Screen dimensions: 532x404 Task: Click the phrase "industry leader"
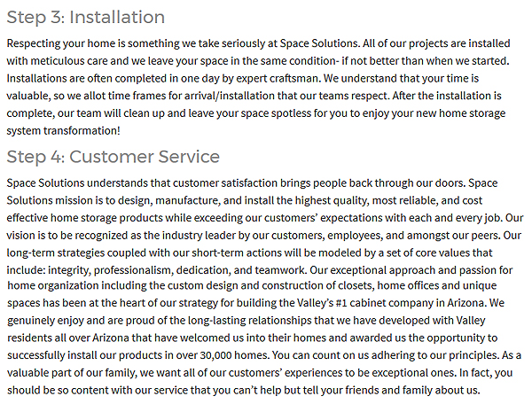point(216,236)
